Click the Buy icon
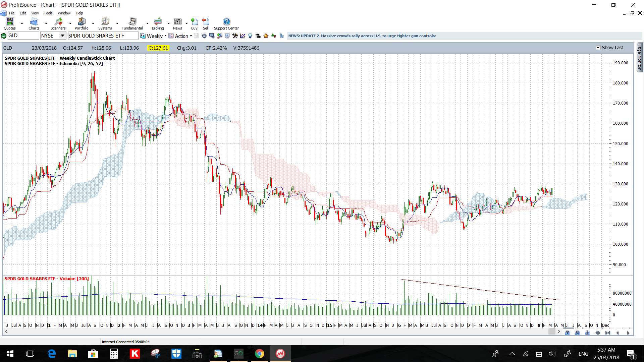644x362 pixels. coord(194,24)
